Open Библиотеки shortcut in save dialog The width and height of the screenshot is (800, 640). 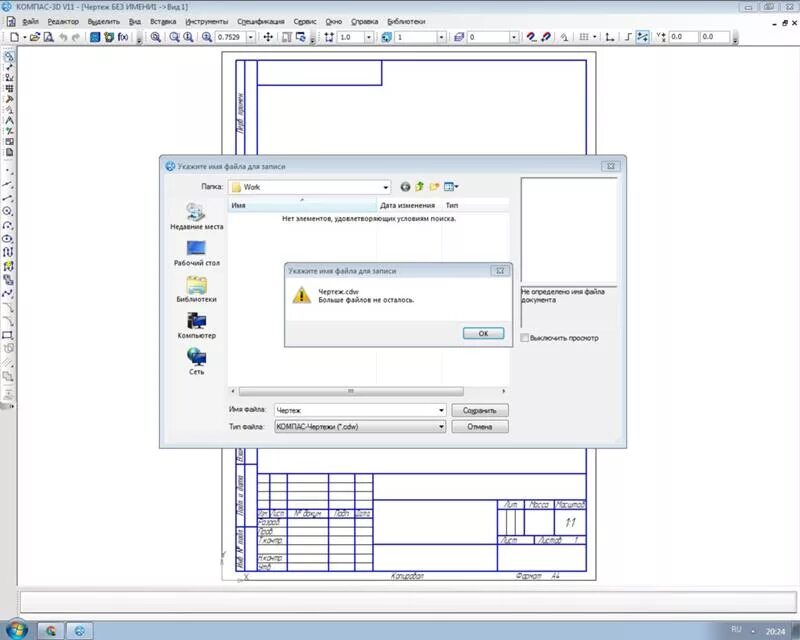pos(196,289)
